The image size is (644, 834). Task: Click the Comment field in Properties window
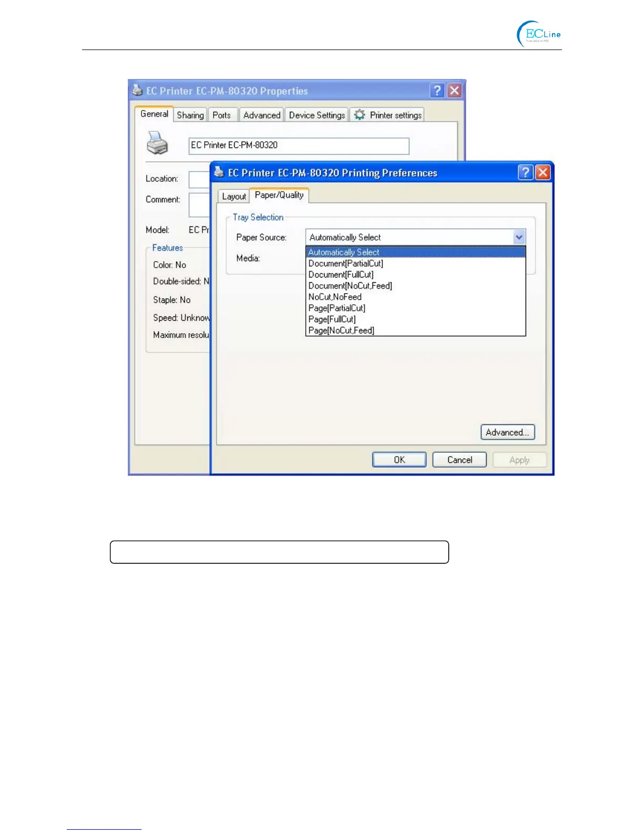click(x=199, y=205)
